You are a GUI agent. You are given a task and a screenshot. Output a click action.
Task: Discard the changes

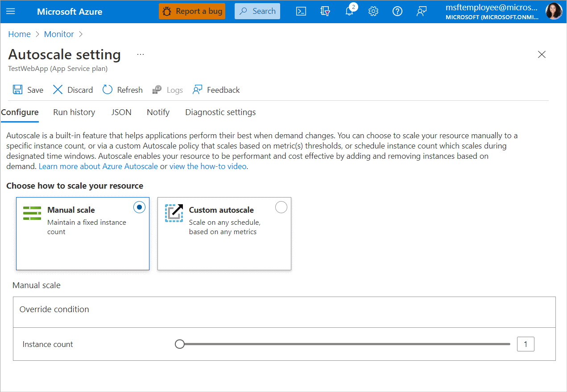click(73, 90)
